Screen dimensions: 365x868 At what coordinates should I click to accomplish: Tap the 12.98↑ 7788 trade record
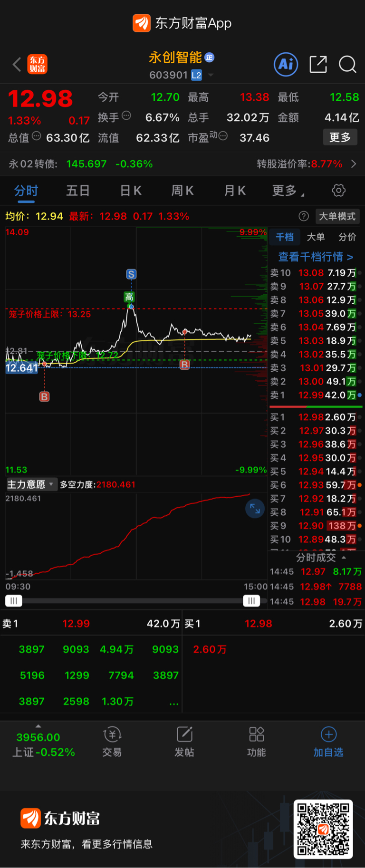pyautogui.click(x=316, y=587)
